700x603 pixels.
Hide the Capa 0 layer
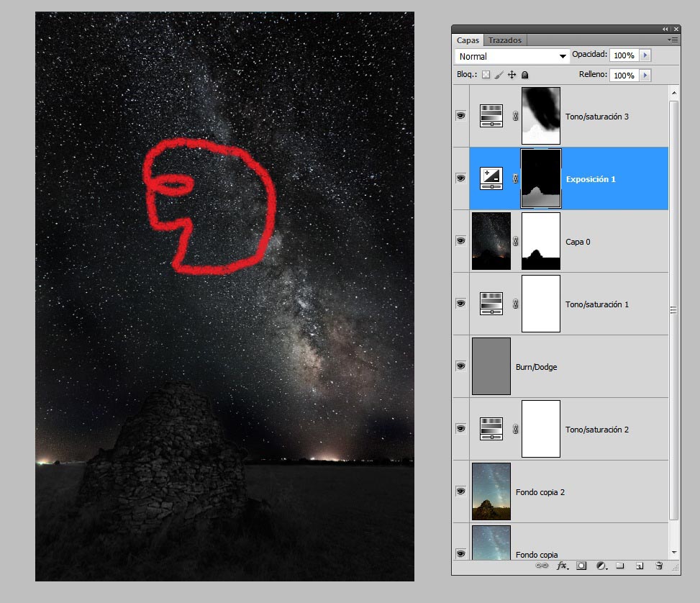[x=460, y=241]
